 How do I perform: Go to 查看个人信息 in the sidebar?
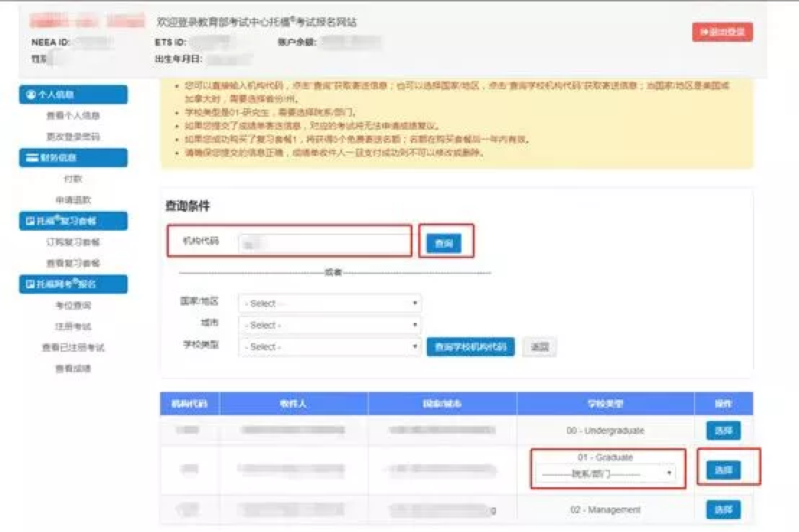pos(74,115)
